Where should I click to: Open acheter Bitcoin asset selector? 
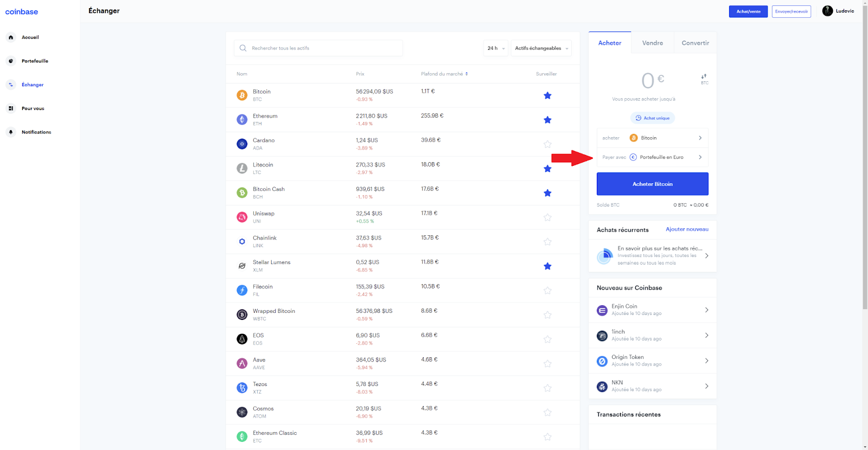click(x=653, y=138)
